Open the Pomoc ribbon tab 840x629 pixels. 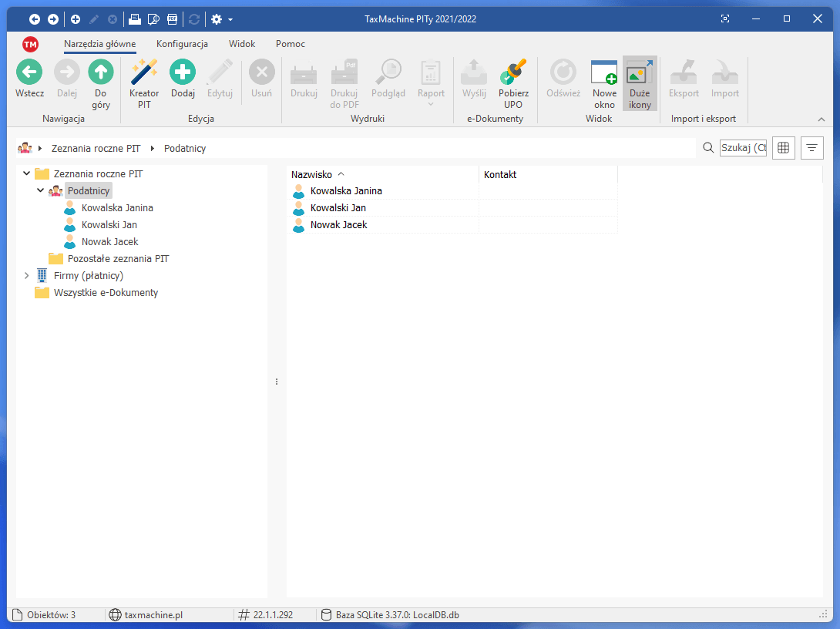pyautogui.click(x=291, y=44)
